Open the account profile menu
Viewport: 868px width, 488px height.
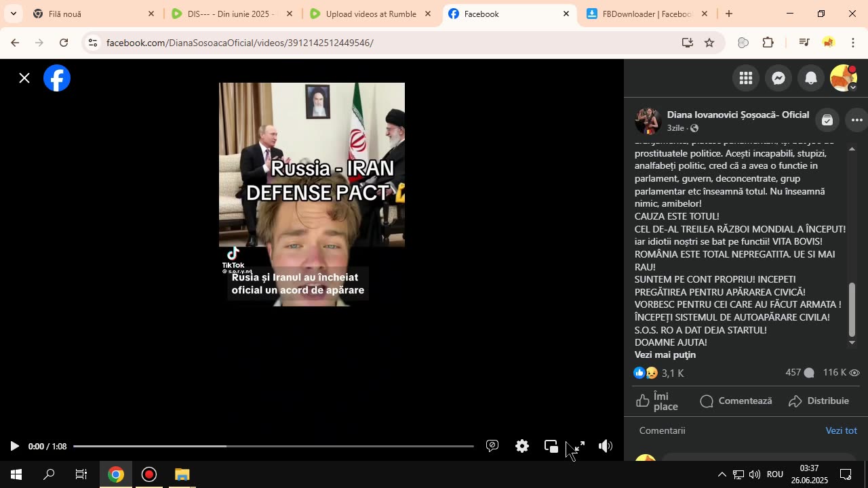tap(844, 79)
